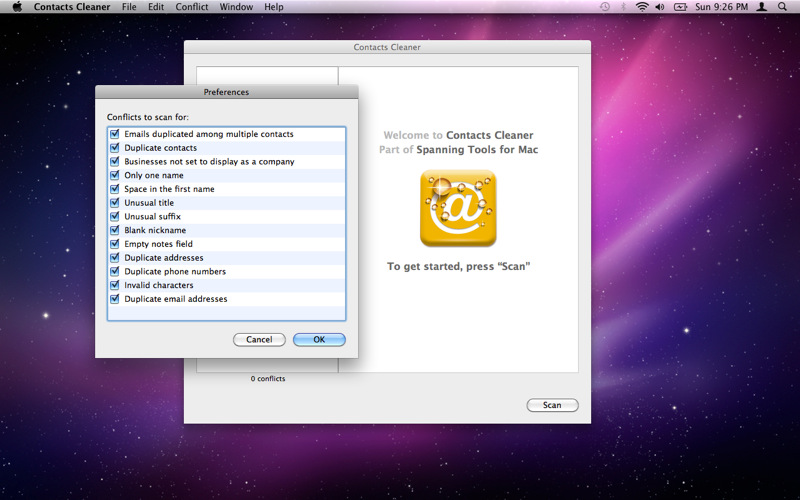Toggle the Blank nickname checkbox
The width and height of the screenshot is (800, 500).
pyautogui.click(x=114, y=230)
